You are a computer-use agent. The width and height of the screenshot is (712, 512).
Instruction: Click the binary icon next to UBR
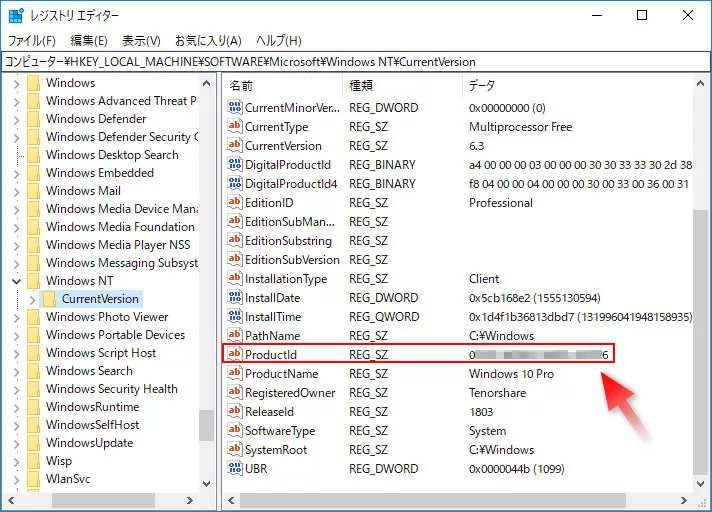[x=235, y=468]
